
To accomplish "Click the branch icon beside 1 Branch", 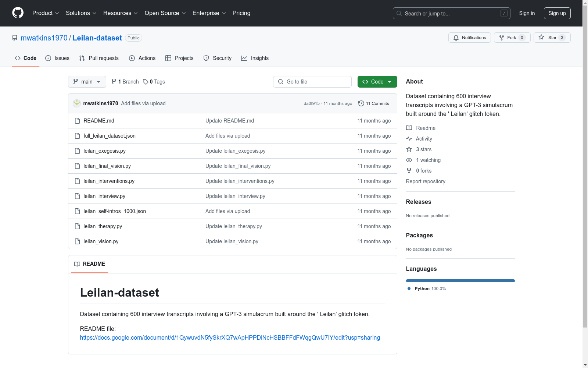I will pyautogui.click(x=114, y=82).
